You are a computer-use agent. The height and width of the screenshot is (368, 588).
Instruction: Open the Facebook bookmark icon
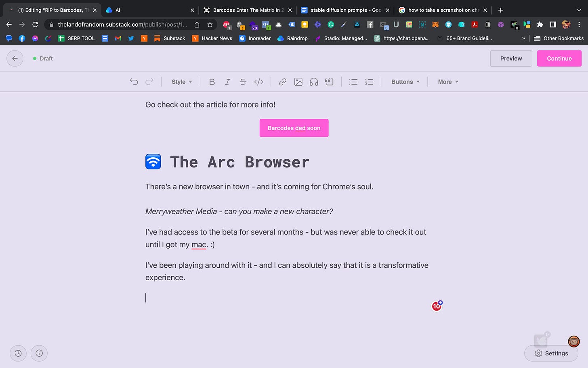tap(22, 38)
